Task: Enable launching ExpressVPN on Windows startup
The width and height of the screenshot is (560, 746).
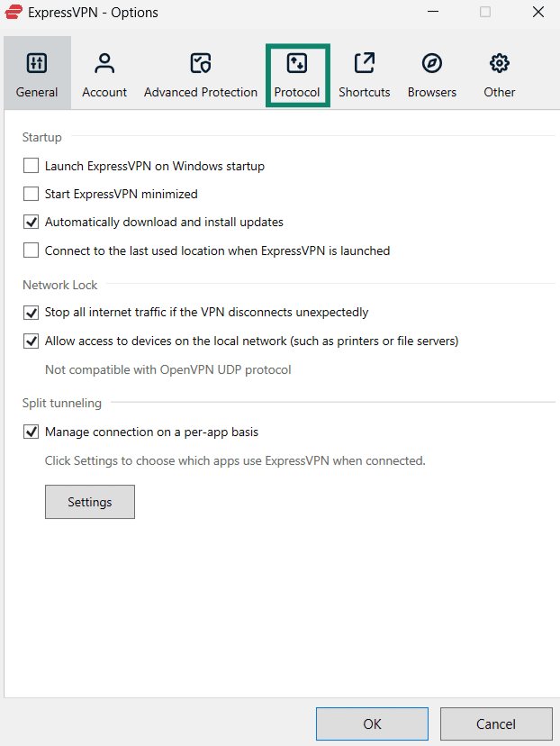Action: 31,166
